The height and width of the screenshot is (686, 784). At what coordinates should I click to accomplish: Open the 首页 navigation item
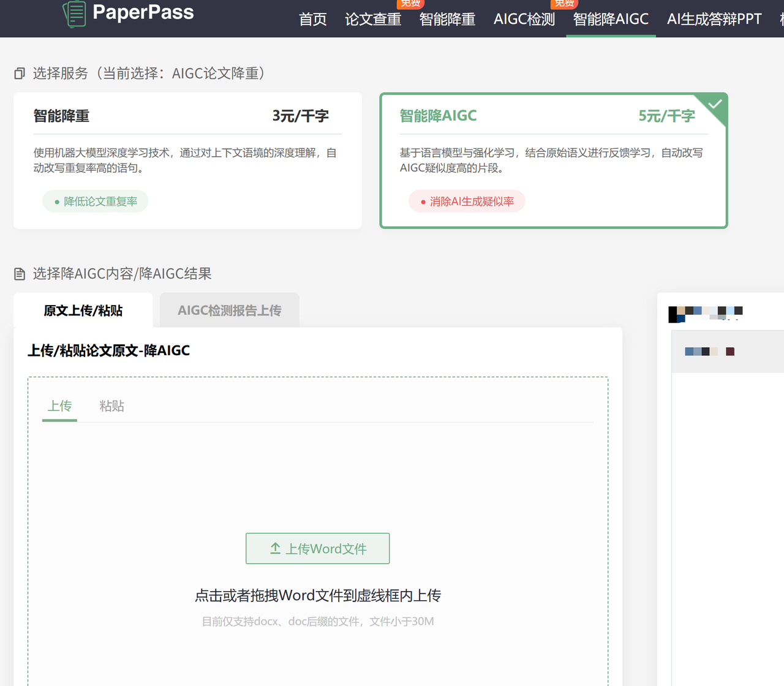click(x=313, y=20)
